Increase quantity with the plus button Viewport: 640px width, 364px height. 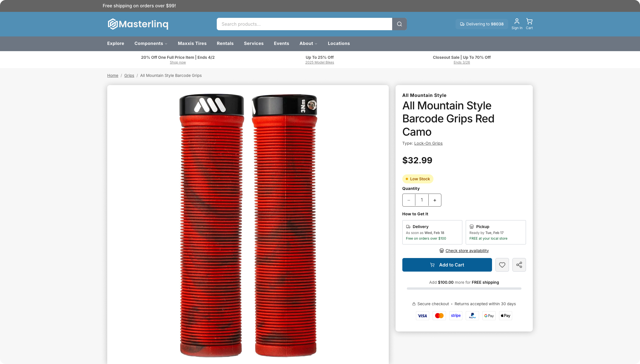pyautogui.click(x=435, y=200)
